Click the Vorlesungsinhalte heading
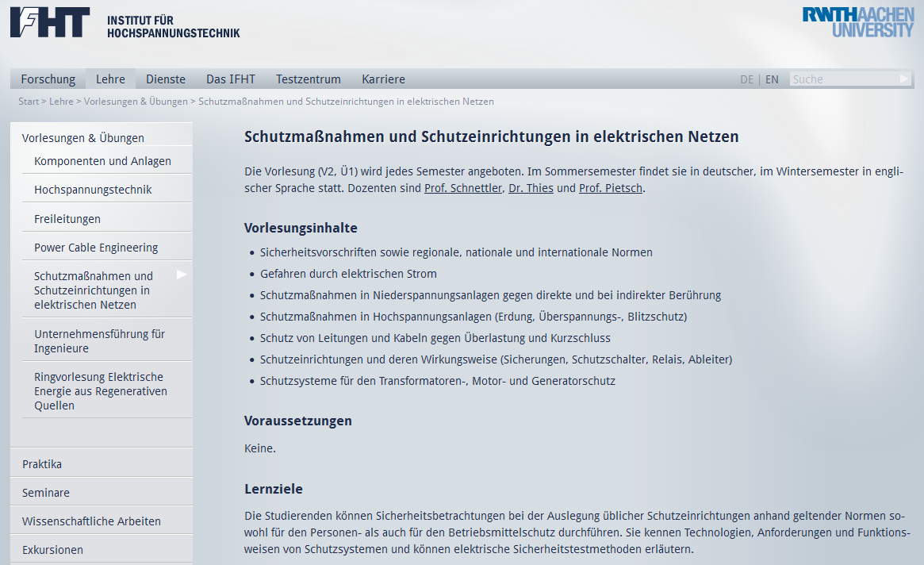 tap(301, 229)
